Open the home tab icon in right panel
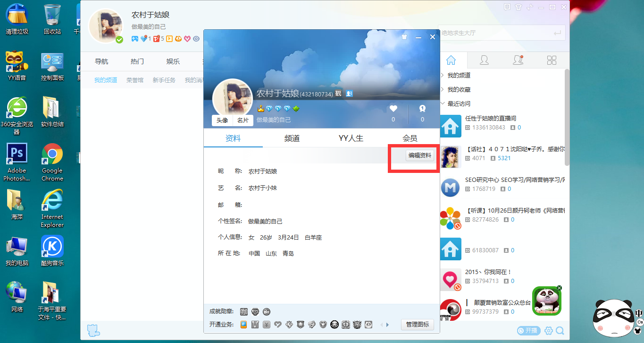 [451, 60]
